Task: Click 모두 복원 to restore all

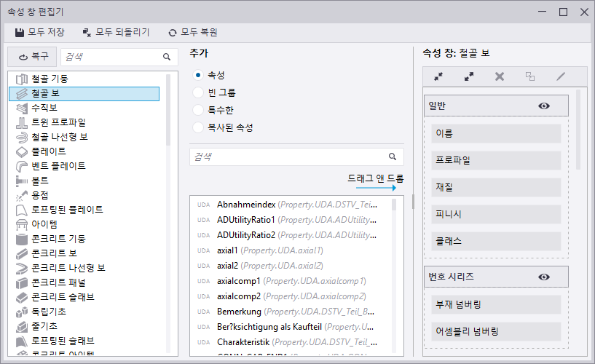Action: pyautogui.click(x=193, y=32)
